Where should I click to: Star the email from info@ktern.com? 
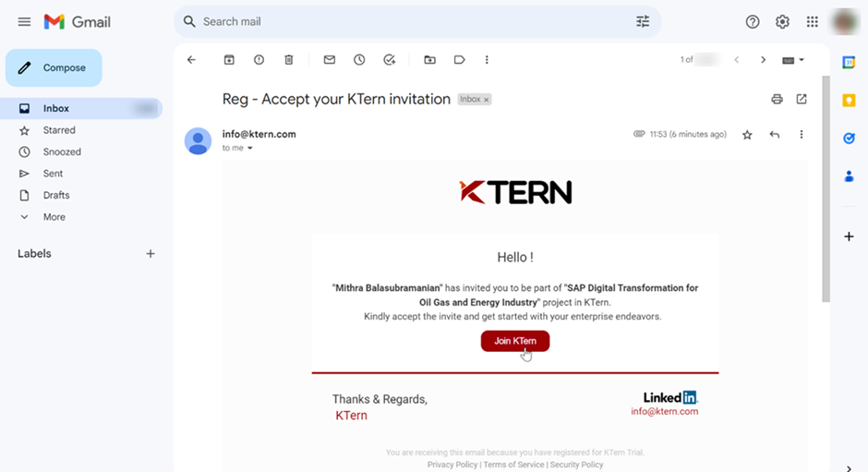747,135
